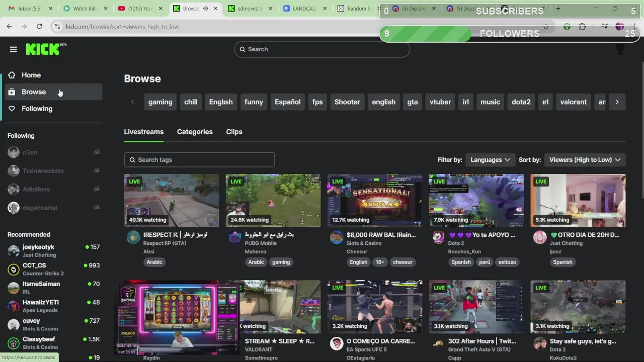This screenshot has width=644, height=362.
Task: Open the Languages filter dropdown
Action: 490,160
